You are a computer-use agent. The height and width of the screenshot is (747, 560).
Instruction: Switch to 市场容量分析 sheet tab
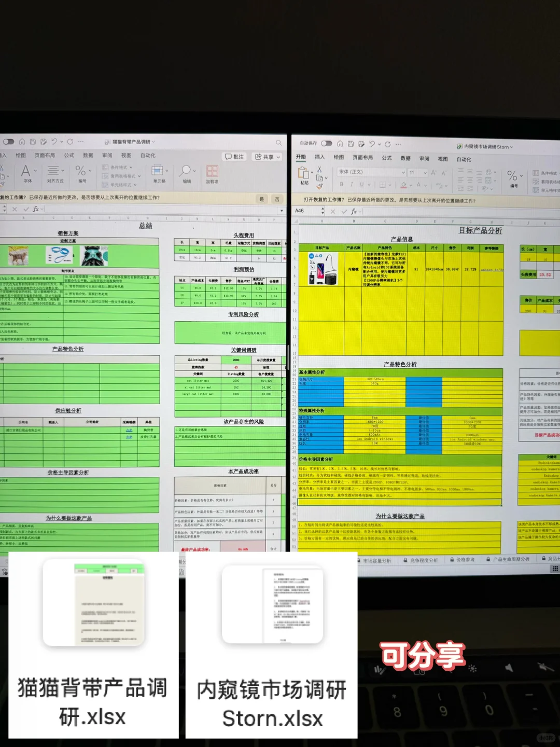tap(375, 561)
